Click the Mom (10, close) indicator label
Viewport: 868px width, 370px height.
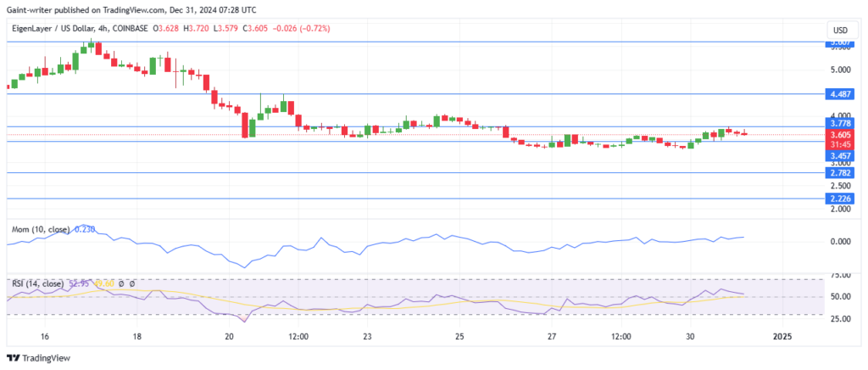point(40,230)
